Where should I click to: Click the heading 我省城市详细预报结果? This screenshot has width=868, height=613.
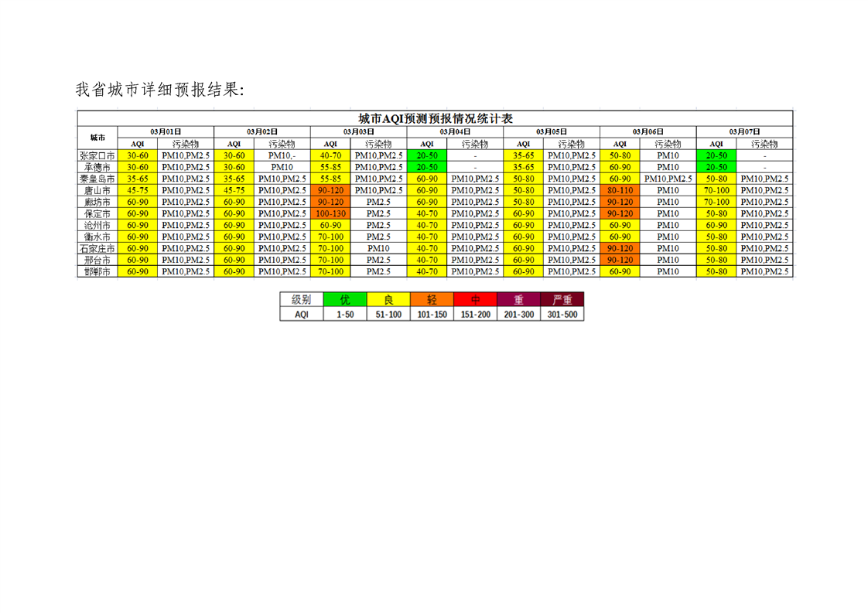pos(159,90)
